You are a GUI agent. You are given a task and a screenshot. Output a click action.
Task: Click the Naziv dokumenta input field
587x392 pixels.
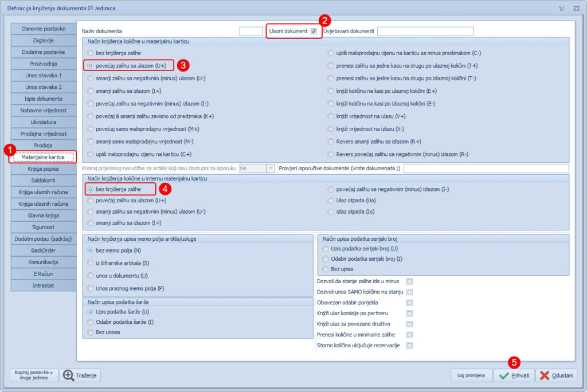click(251, 31)
